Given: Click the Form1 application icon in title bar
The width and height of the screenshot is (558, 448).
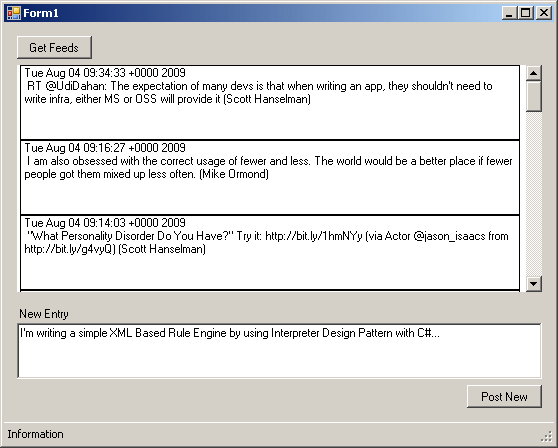Looking at the screenshot, I should (14, 13).
